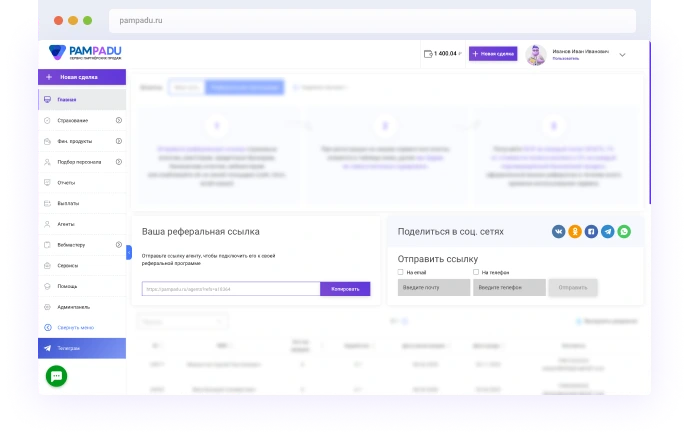
Task: Open the green chat support bubble
Action: pos(57,376)
